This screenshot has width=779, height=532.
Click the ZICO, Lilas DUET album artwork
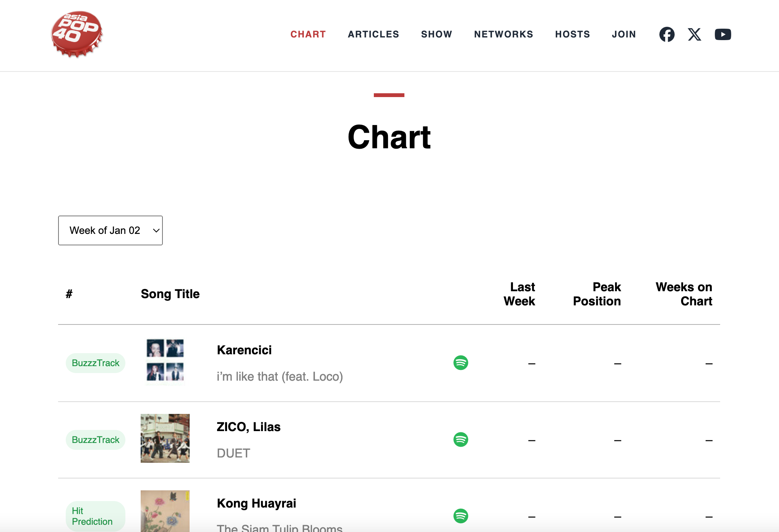165,438
